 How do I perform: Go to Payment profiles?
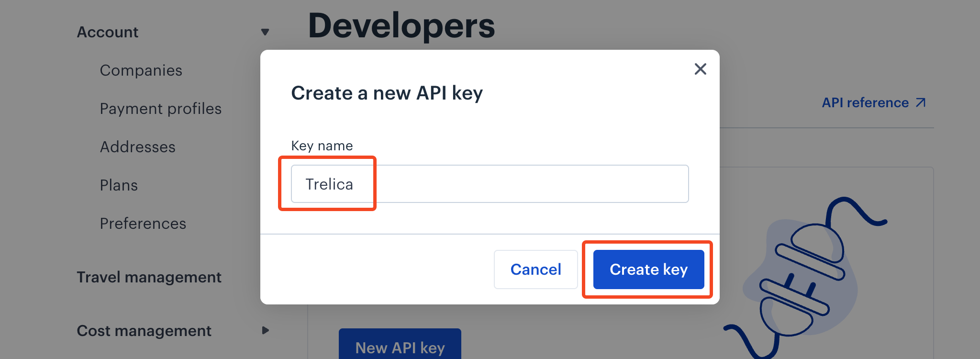pos(161,109)
